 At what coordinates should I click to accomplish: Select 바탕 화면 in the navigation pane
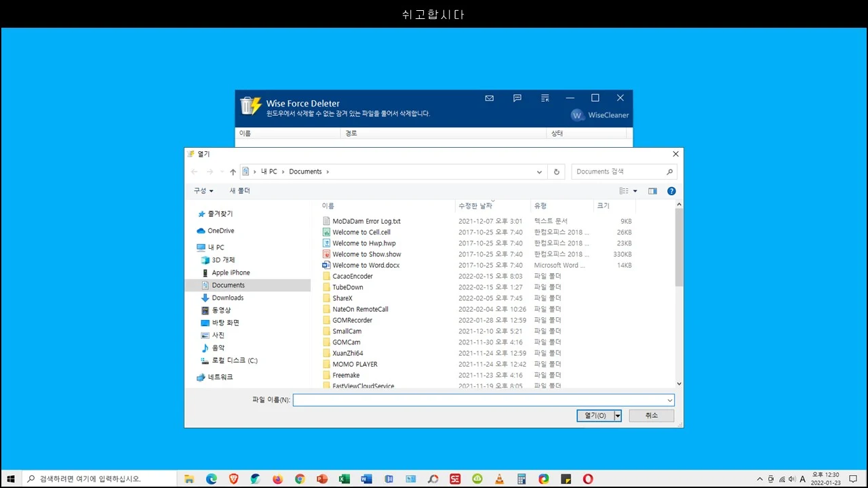(x=225, y=323)
